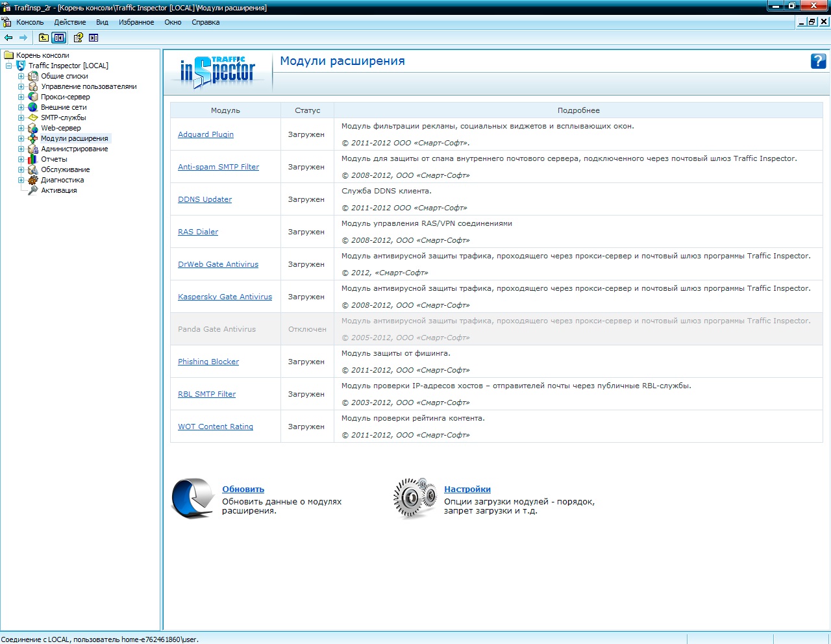Click the Обновить link

pyautogui.click(x=243, y=489)
